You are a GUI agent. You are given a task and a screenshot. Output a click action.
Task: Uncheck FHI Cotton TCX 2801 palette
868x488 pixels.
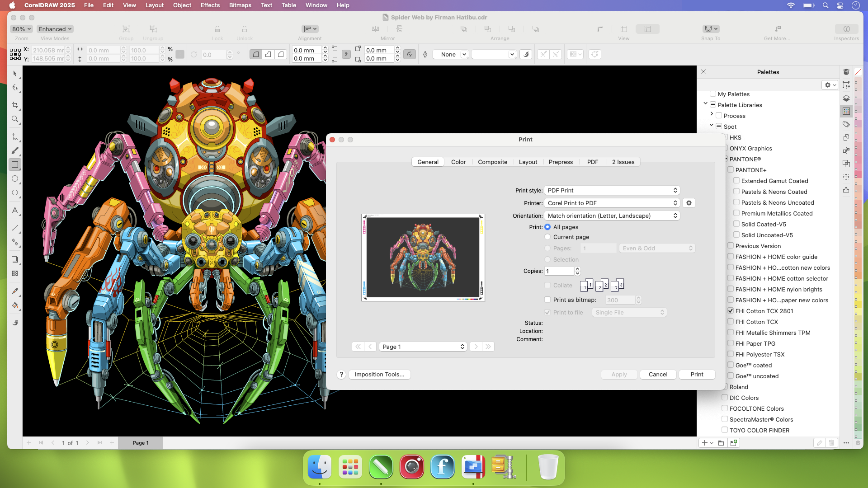click(x=731, y=311)
